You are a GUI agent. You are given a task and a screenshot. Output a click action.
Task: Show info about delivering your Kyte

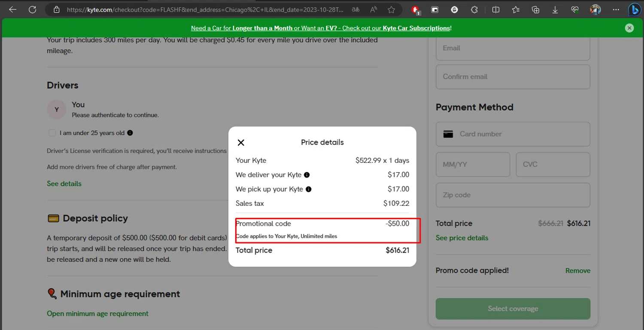click(307, 175)
